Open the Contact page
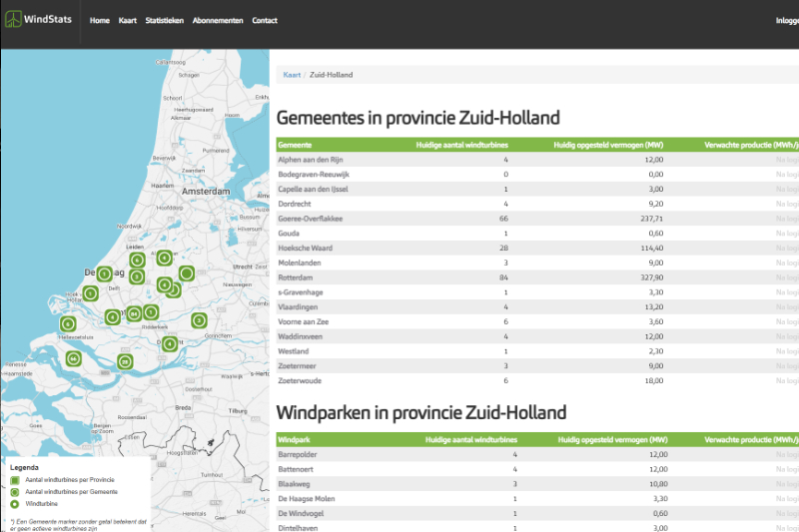Screen dimensions: 799x532 click(x=265, y=20)
